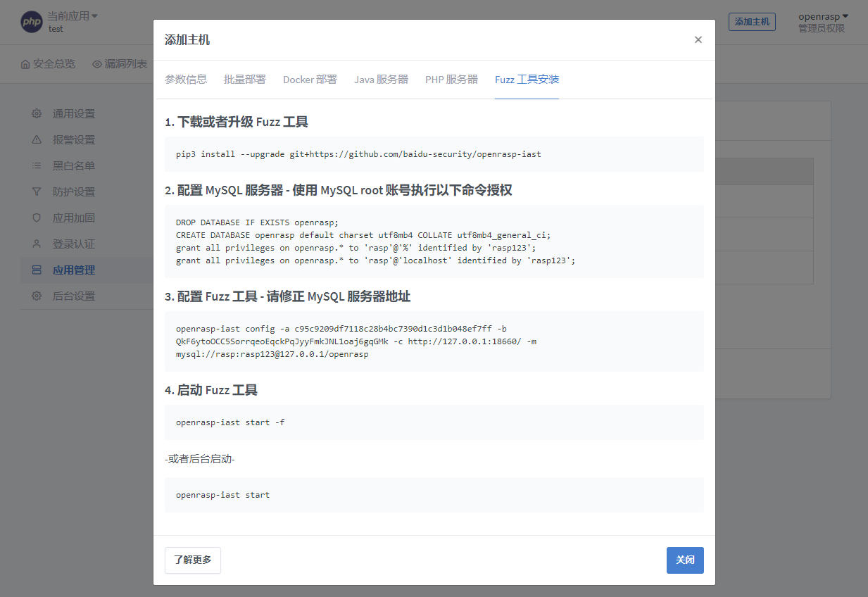Click the home icon beside 安全总览
Image resolution: width=868 pixels, height=597 pixels.
click(x=25, y=64)
